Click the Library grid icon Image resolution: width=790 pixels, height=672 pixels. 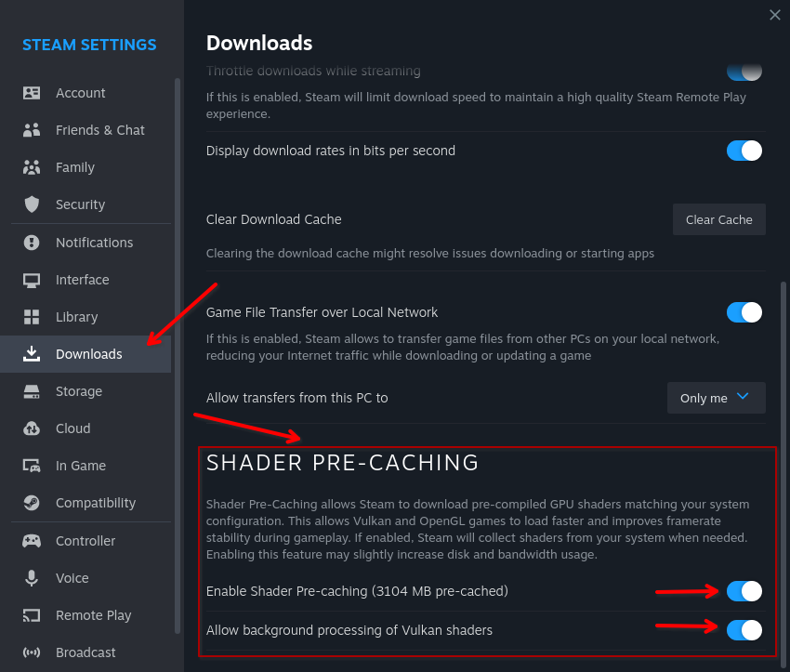[32, 317]
